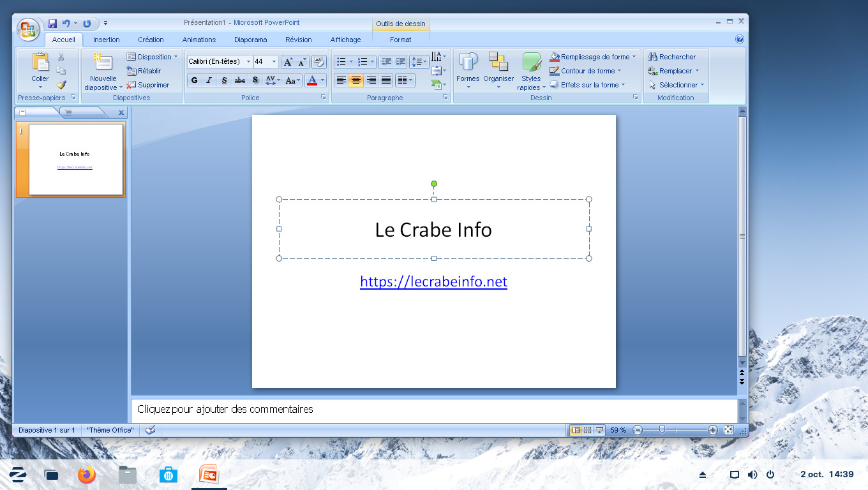Screen dimensions: 868x490
Task: Click the zoom slider handle
Action: click(x=662, y=430)
